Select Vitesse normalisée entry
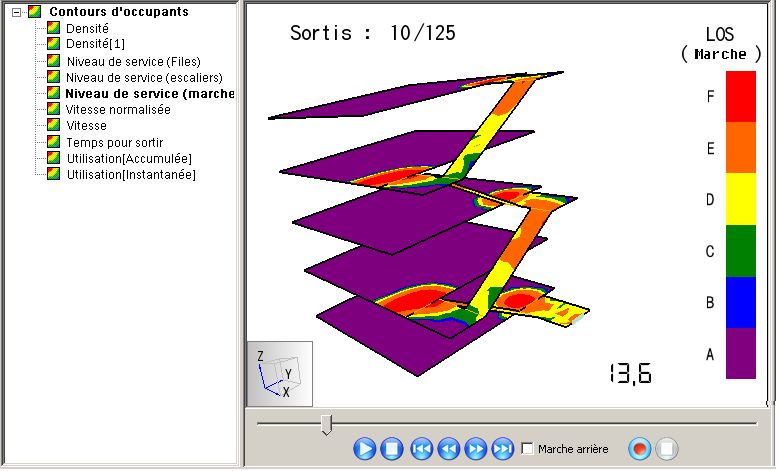 tap(118, 109)
